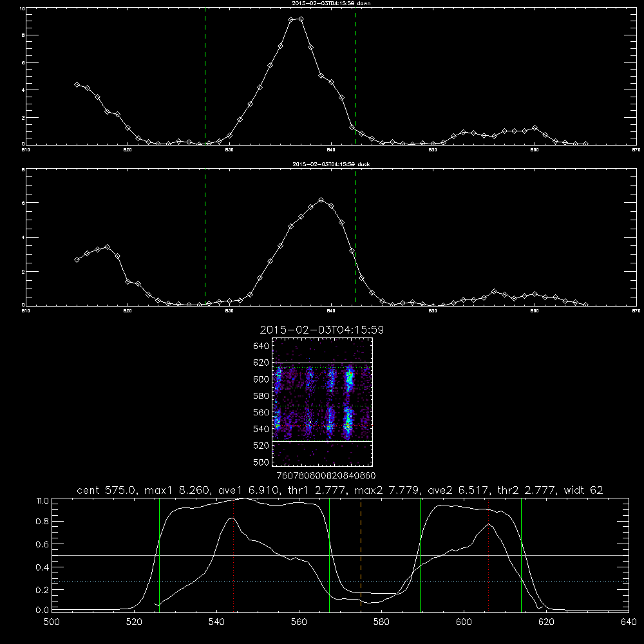Screen dimensions: 644x644
Task: Click the blue dotted threshold line in bottom plot
Action: point(341,581)
